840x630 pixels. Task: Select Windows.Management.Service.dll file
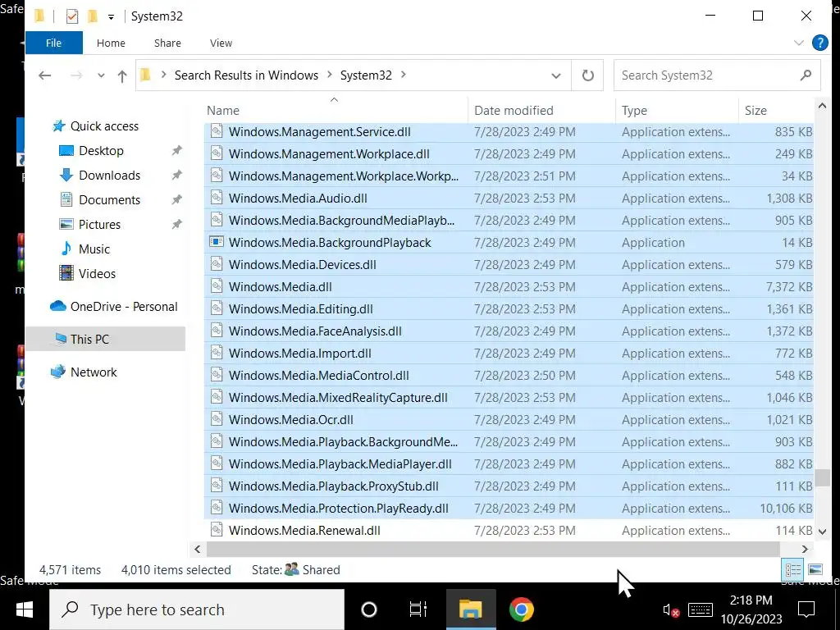[x=509, y=132]
